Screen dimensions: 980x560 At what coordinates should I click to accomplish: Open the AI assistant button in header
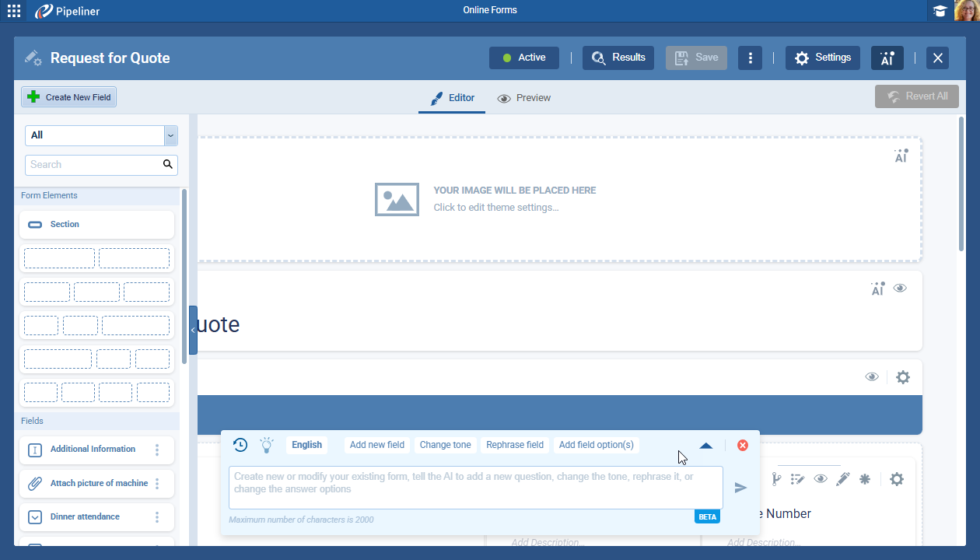click(887, 58)
